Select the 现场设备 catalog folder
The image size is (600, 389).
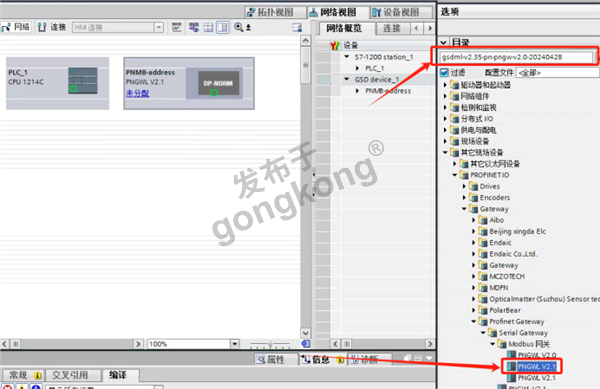[x=474, y=141]
